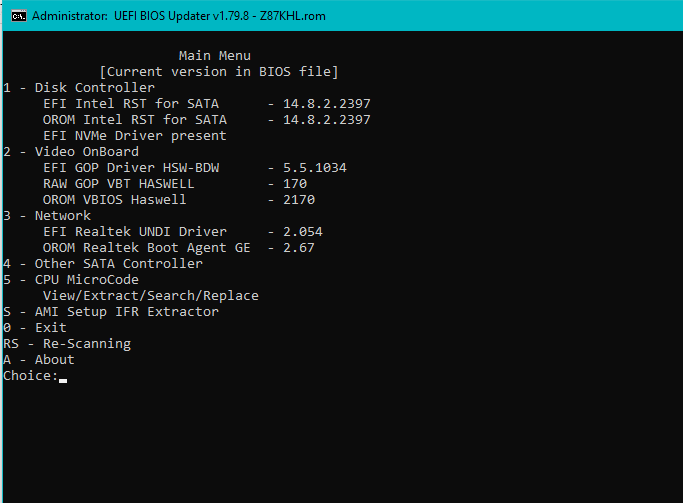The width and height of the screenshot is (683, 503).
Task: Click the 'EFI NVMe Driver present' line
Action: [x=135, y=136]
